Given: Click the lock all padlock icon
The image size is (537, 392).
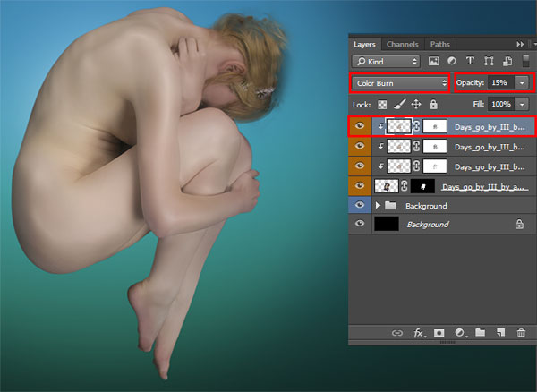Looking at the screenshot, I should (x=433, y=104).
